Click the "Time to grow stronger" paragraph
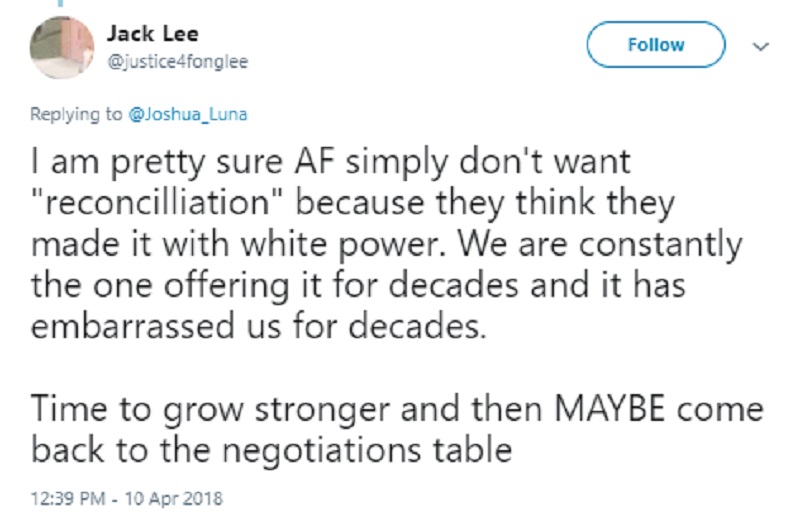 click(x=397, y=430)
